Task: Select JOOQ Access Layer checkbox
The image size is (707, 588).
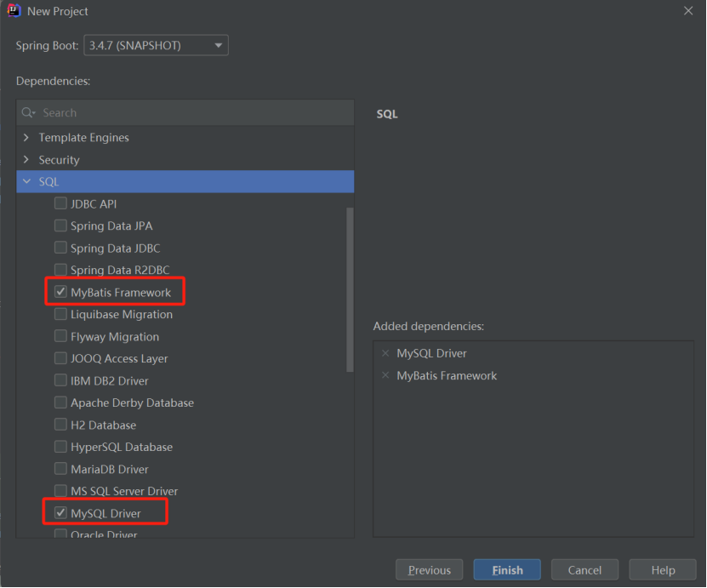Action: [60, 358]
